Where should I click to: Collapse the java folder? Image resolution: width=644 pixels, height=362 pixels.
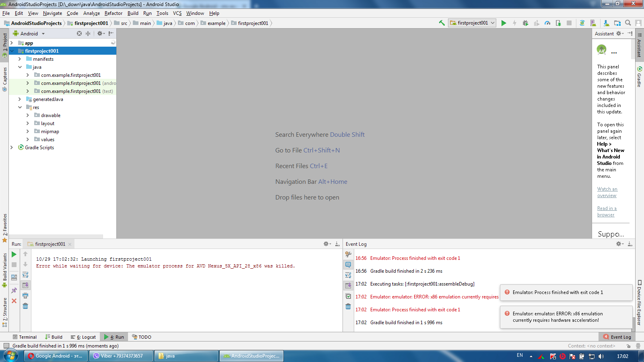20,67
